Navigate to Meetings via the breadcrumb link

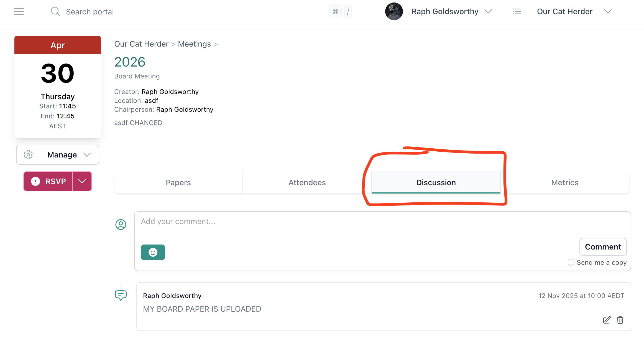(x=194, y=44)
